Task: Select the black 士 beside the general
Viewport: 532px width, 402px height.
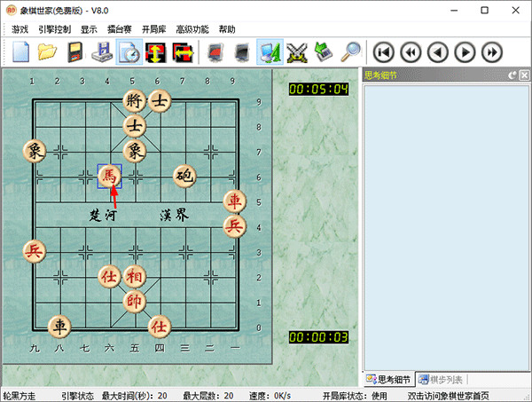Action: point(160,101)
